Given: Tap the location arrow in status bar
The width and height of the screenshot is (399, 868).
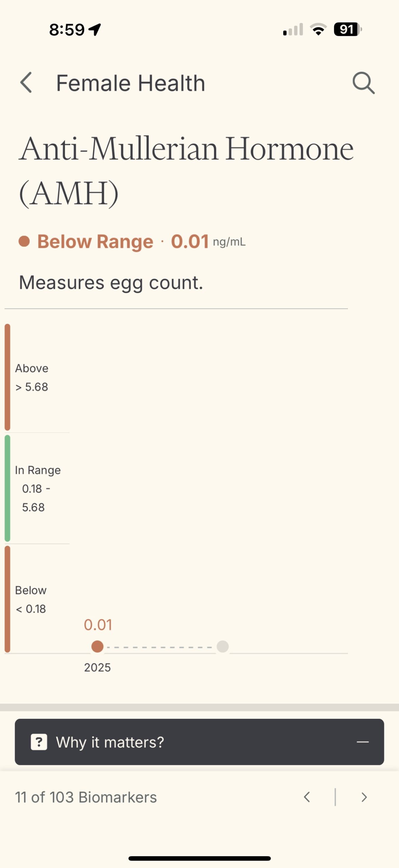Looking at the screenshot, I should (95, 29).
